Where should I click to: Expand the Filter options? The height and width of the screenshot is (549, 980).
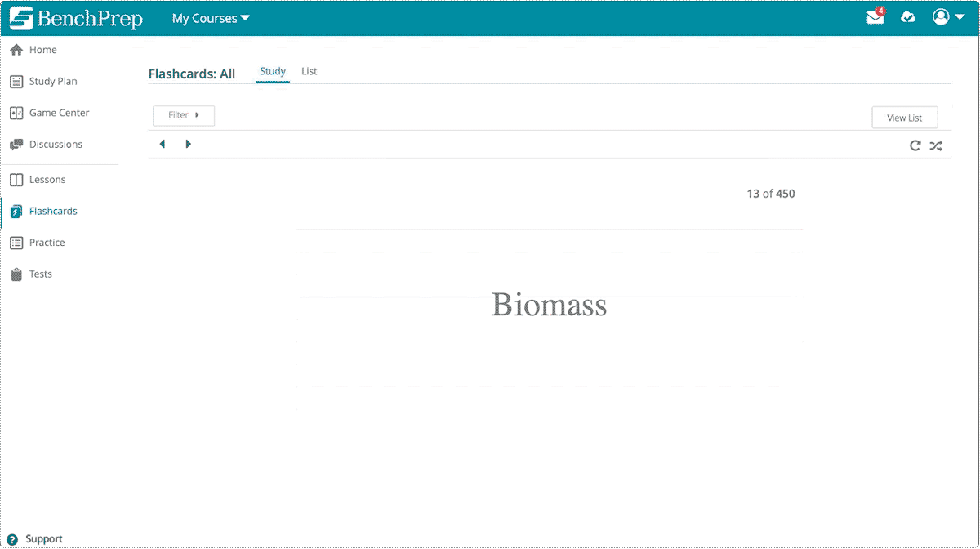[x=184, y=115]
